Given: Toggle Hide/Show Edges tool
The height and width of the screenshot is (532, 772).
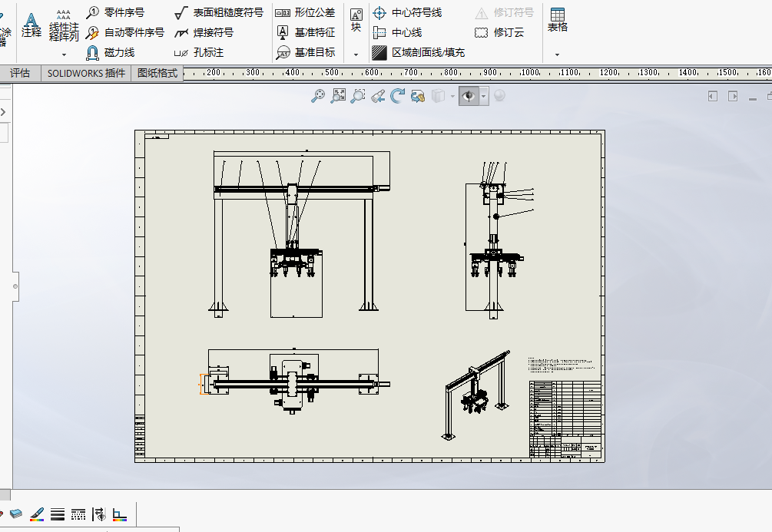Looking at the screenshot, I should [99, 514].
